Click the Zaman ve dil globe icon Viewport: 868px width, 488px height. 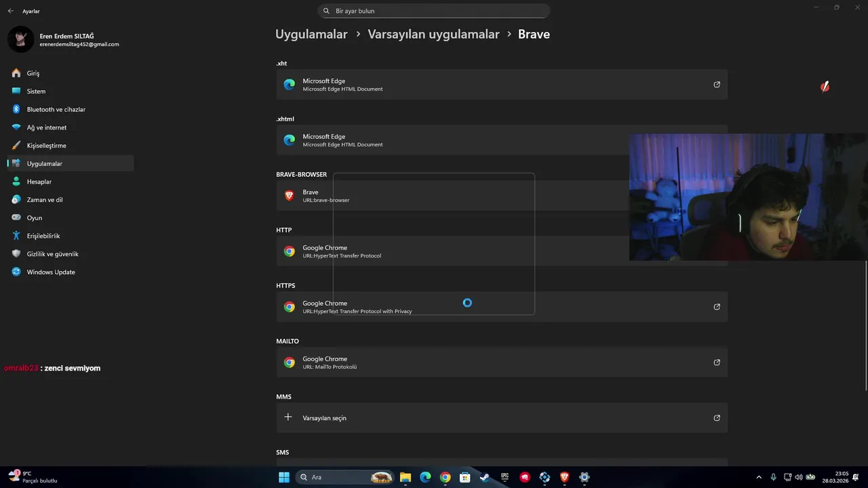[16, 200]
